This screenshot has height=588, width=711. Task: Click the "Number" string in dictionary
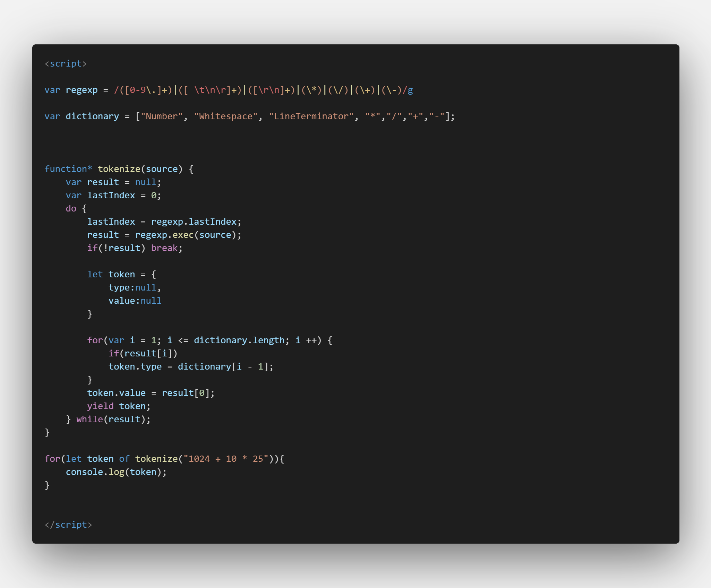pos(162,116)
